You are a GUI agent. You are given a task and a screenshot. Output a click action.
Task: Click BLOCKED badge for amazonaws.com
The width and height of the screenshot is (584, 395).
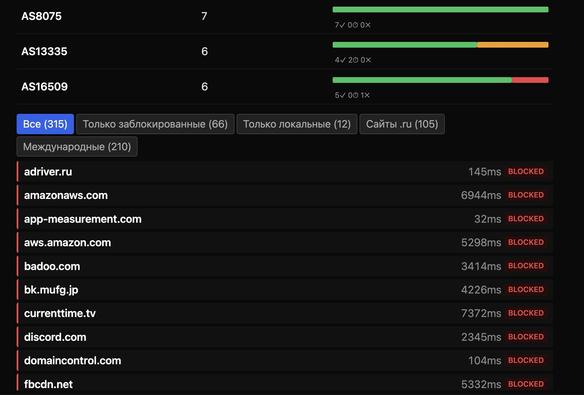[526, 195]
